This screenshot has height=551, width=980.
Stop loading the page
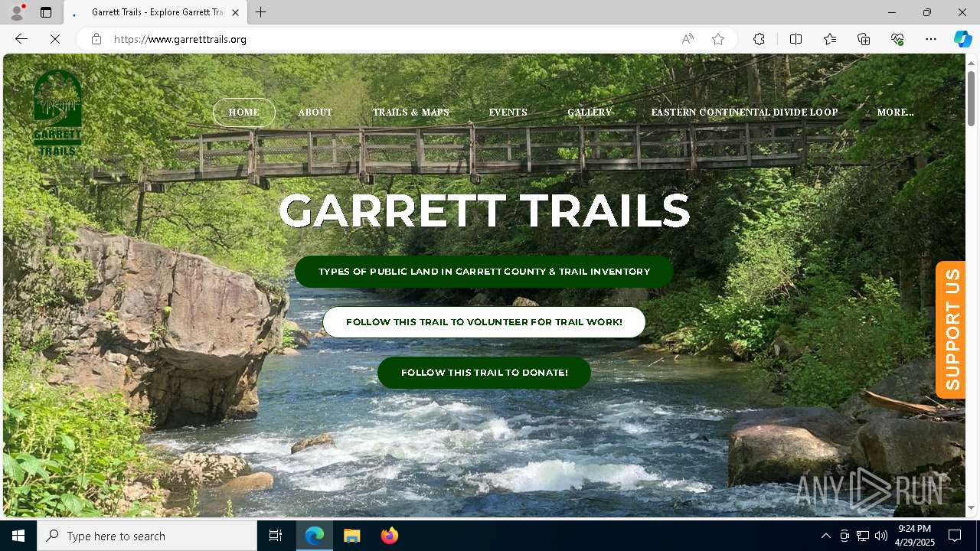click(55, 39)
